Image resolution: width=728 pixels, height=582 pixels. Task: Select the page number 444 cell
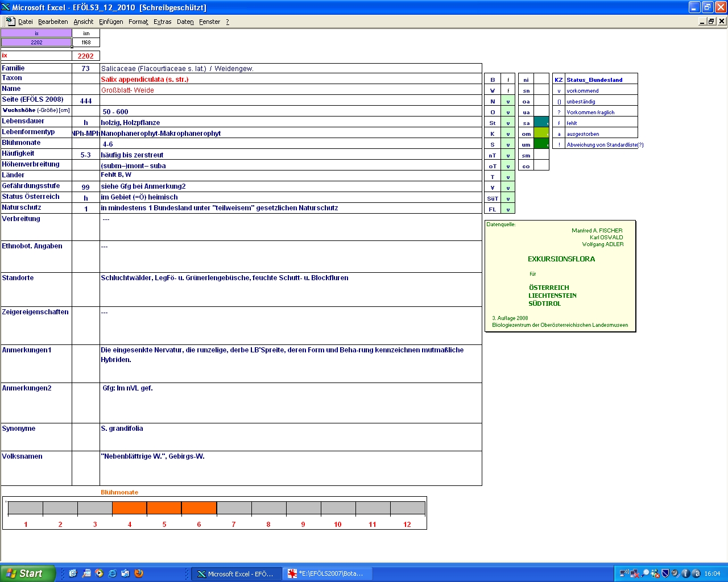[x=86, y=101]
